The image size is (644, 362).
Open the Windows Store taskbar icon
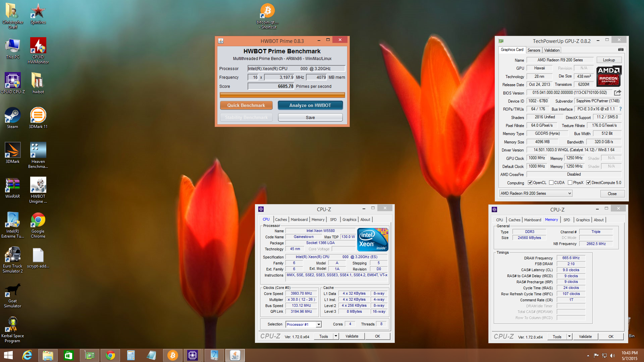coord(68,355)
